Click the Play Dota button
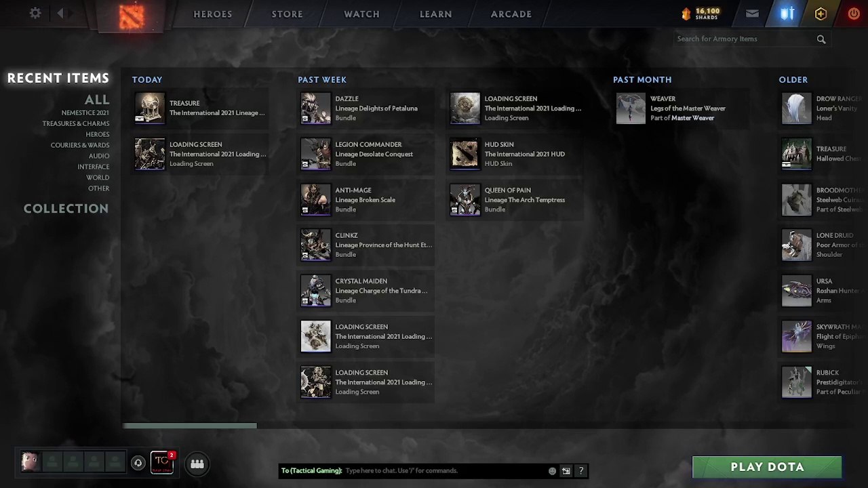868x488 pixels. 767,467
